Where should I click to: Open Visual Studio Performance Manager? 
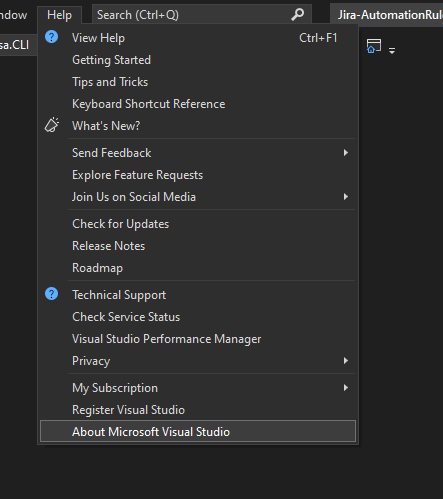(x=198, y=339)
